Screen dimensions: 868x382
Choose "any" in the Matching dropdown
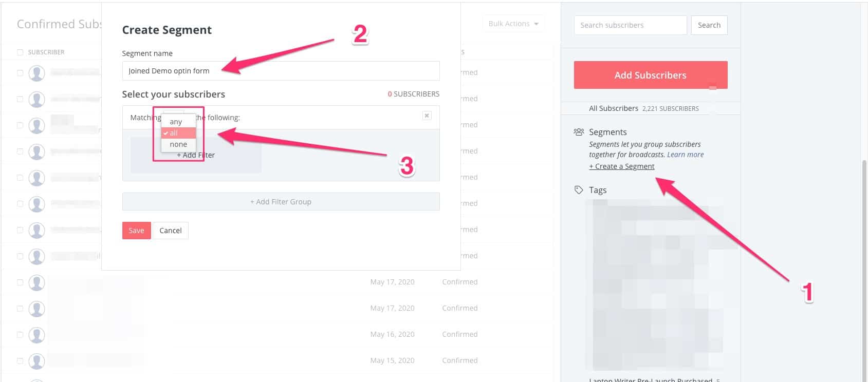[x=176, y=122]
